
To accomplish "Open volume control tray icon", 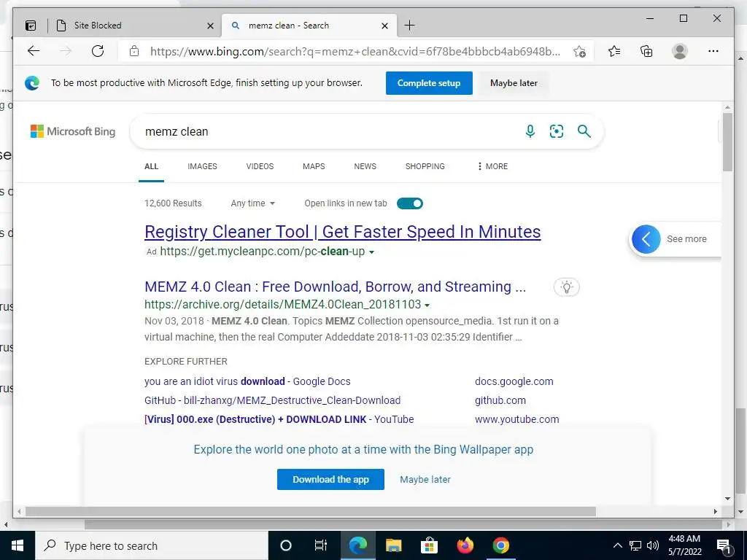I will click(653, 545).
